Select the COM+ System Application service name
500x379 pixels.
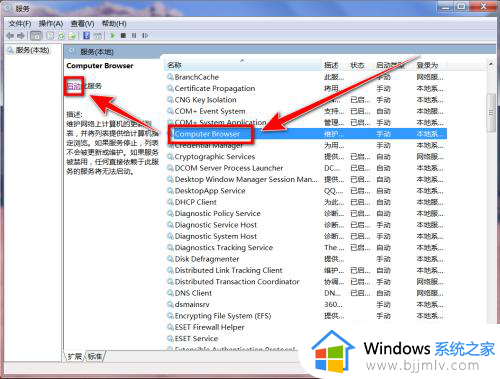pyautogui.click(x=221, y=122)
